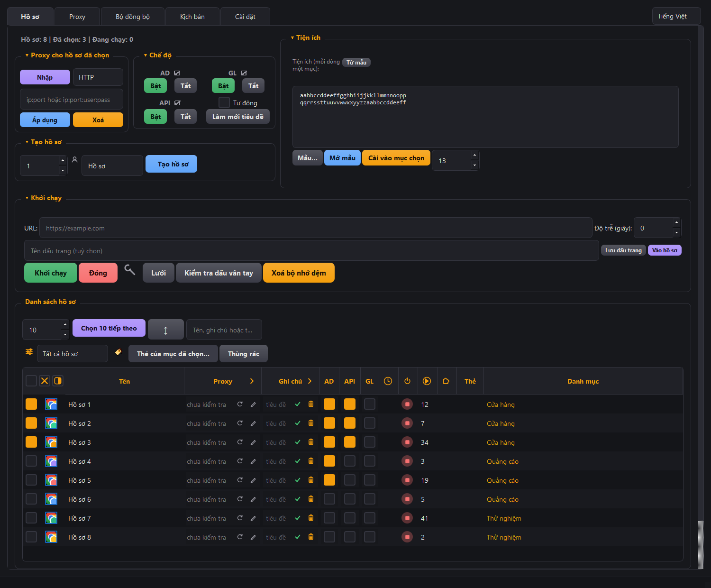Enable the Tự động checkbox

(x=224, y=102)
